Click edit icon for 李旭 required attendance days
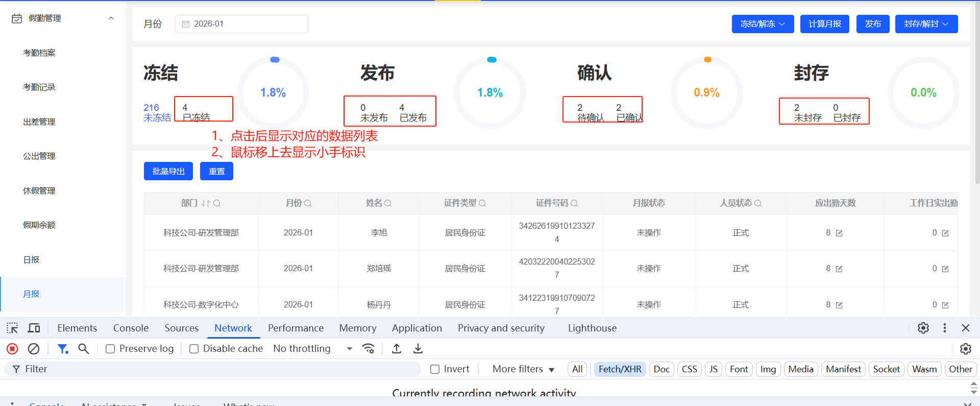 [x=839, y=233]
